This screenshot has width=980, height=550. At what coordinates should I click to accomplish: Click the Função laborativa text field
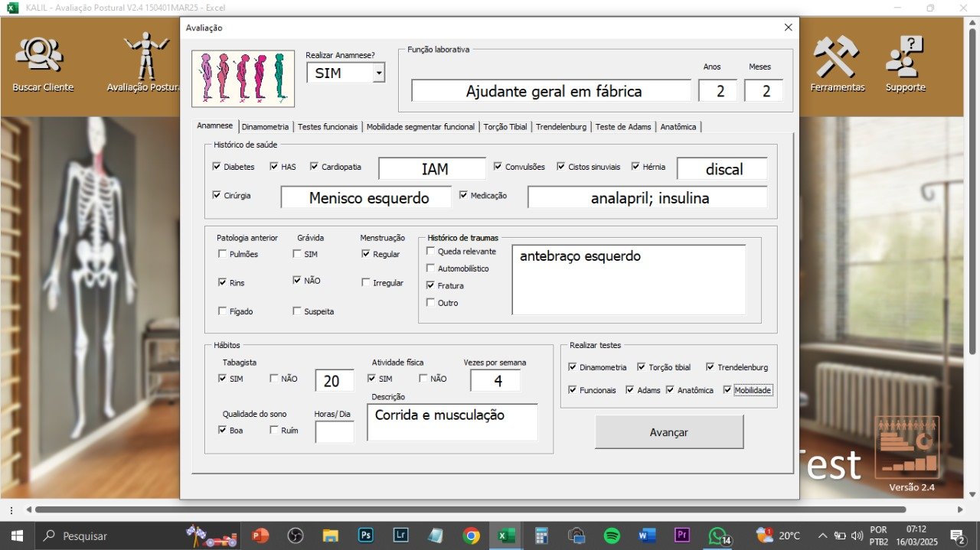[550, 91]
